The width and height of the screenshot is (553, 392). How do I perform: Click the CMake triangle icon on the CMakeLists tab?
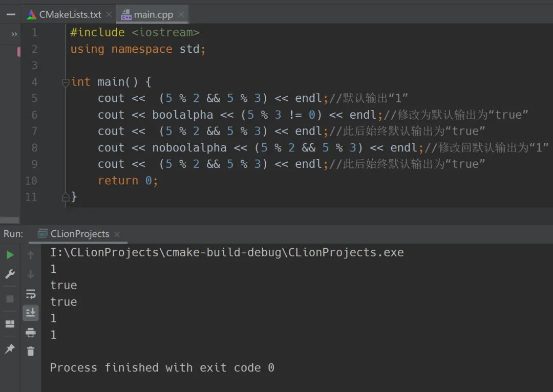(x=31, y=14)
